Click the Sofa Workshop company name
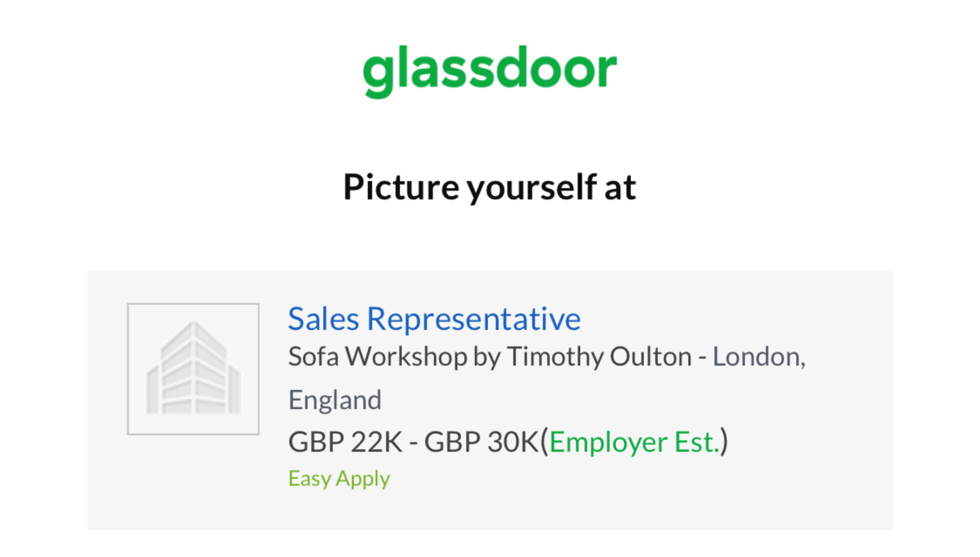Viewport: 980px width, 557px height. point(378,357)
